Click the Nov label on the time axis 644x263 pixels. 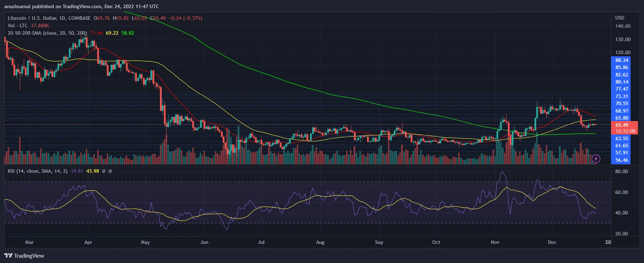coord(495,242)
